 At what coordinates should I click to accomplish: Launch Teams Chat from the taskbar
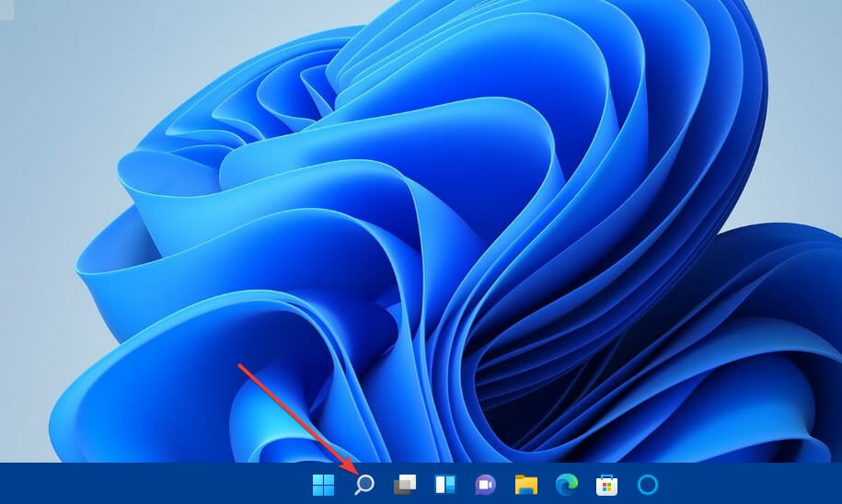click(485, 485)
